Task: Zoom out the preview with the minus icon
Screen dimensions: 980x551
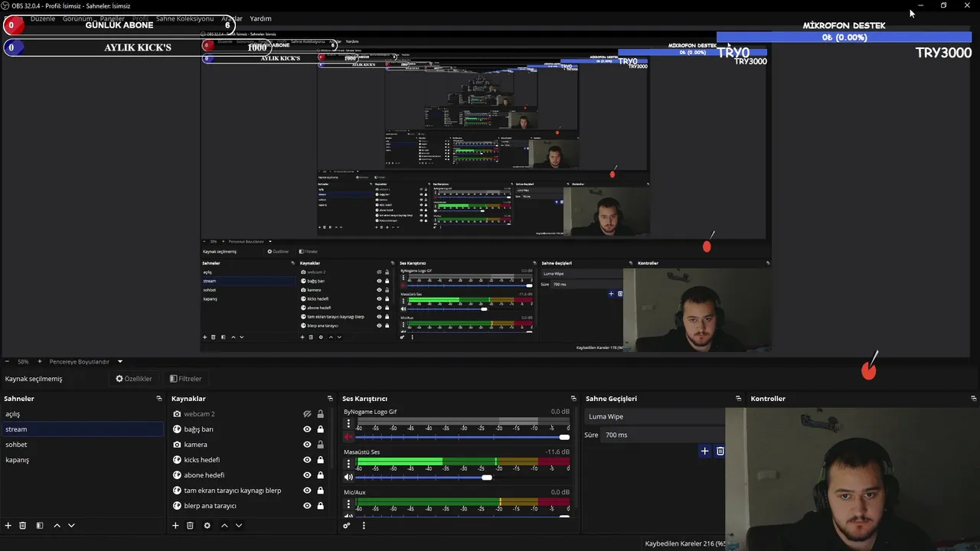Action: click(7, 361)
